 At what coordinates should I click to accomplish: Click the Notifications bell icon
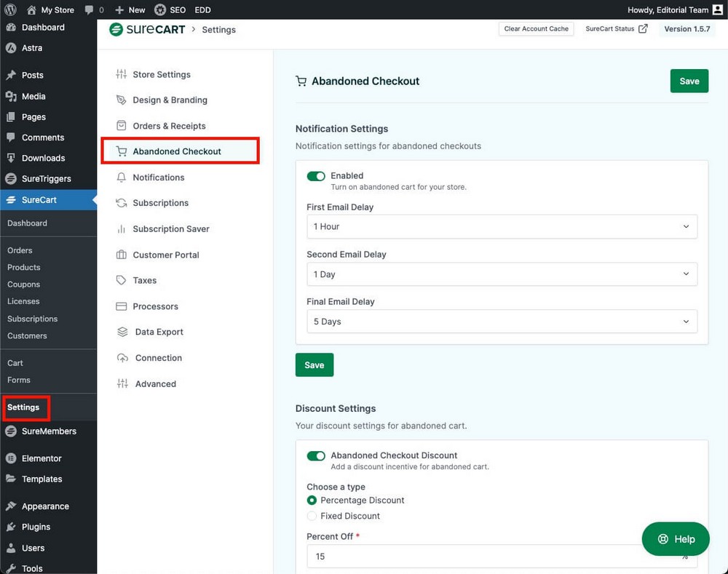click(x=122, y=178)
